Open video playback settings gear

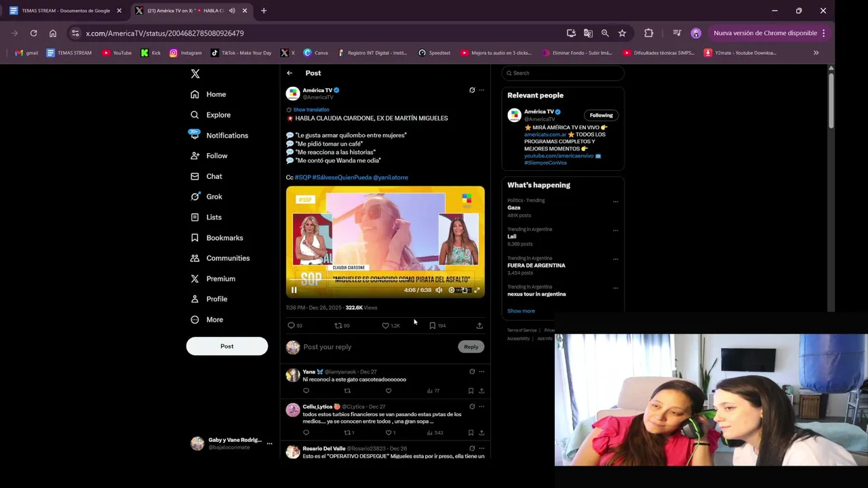452,290
